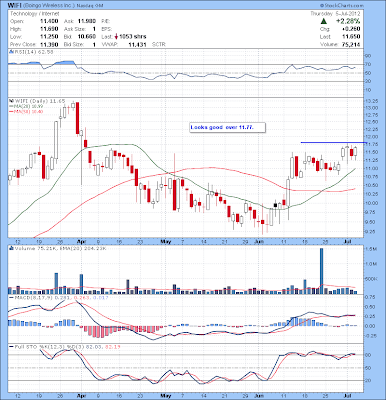Click the 'Apr' label on price chart axis
The height and width of the screenshot is (400, 386).
click(x=81, y=241)
